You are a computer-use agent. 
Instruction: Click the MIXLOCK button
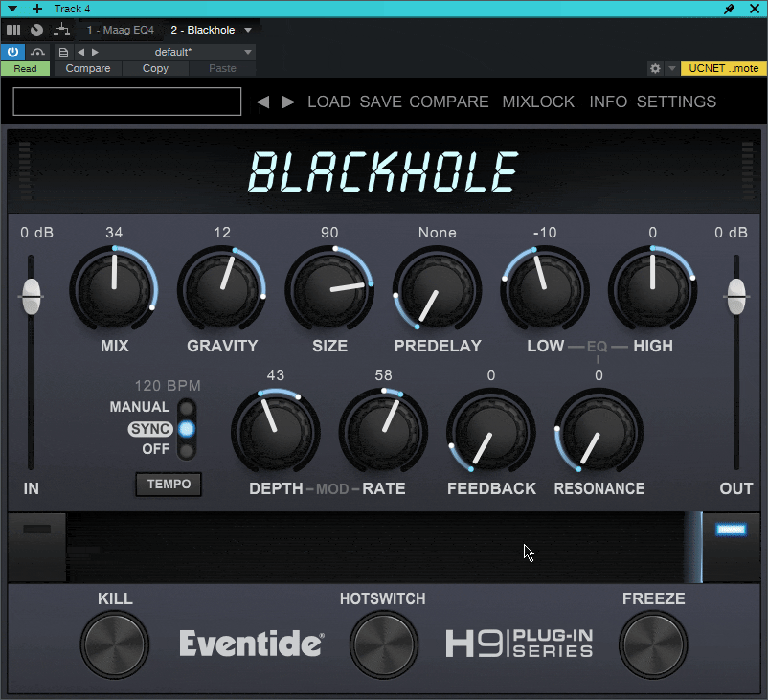click(538, 102)
